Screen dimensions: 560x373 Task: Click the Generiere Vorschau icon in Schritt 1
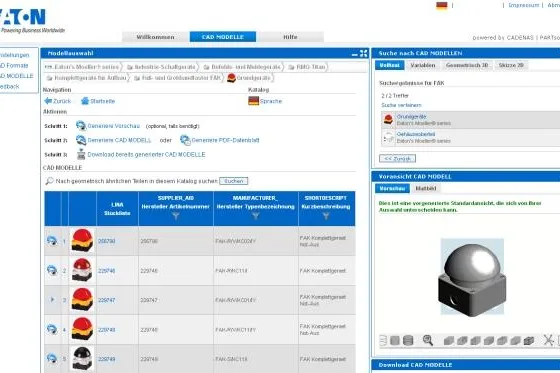81,126
